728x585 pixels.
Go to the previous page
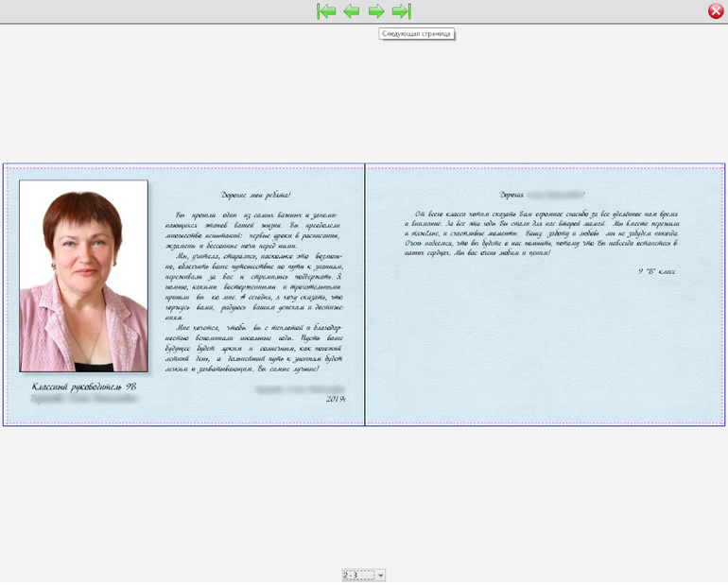[x=352, y=11]
